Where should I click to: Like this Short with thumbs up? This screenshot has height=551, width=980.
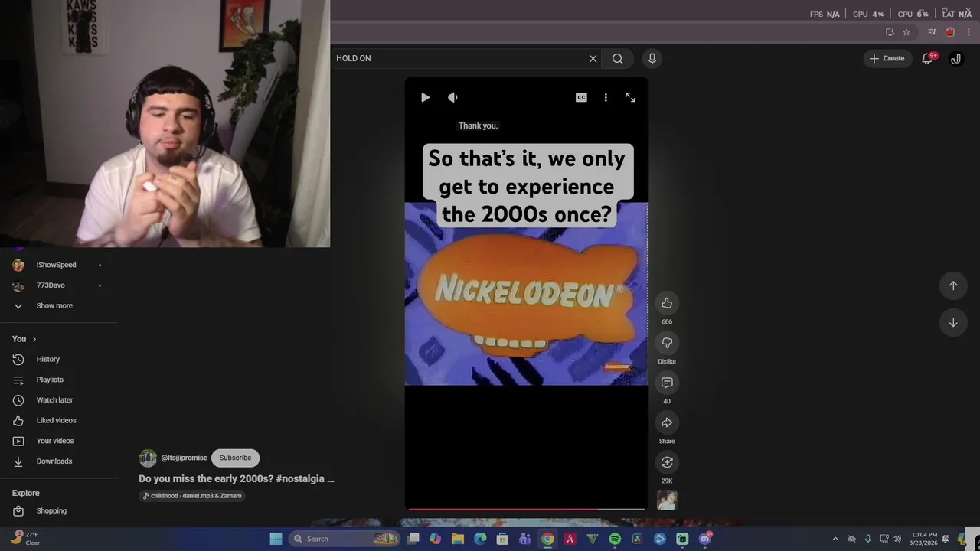coord(667,303)
